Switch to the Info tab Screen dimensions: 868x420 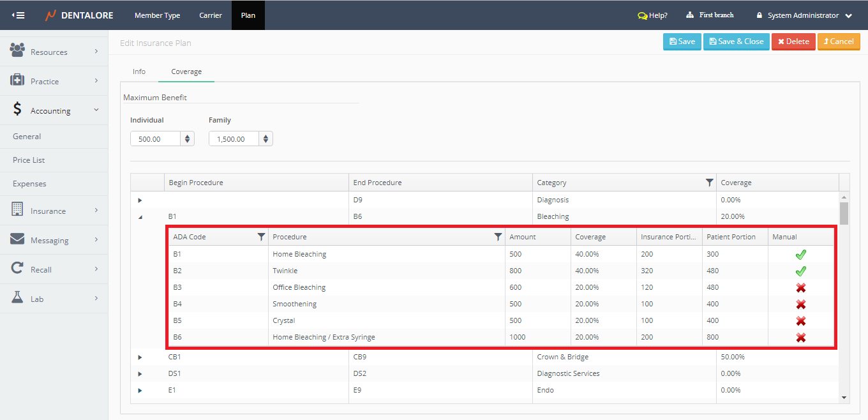point(139,71)
